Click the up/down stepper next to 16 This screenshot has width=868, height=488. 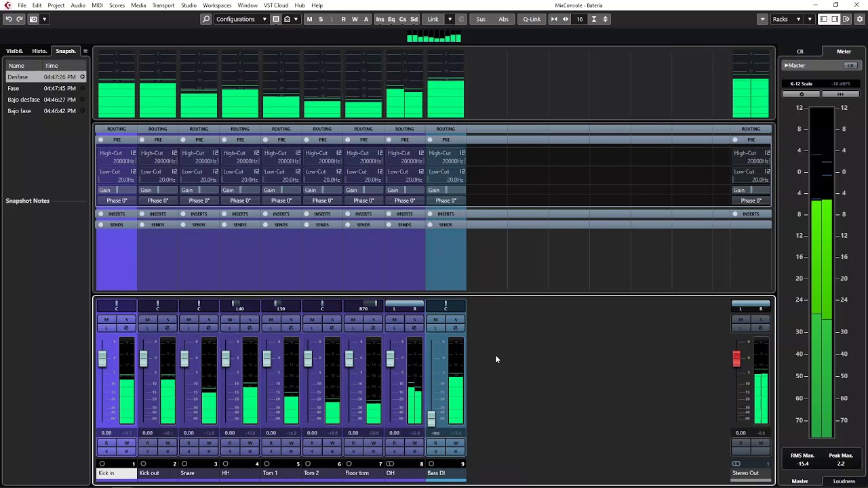pos(606,19)
